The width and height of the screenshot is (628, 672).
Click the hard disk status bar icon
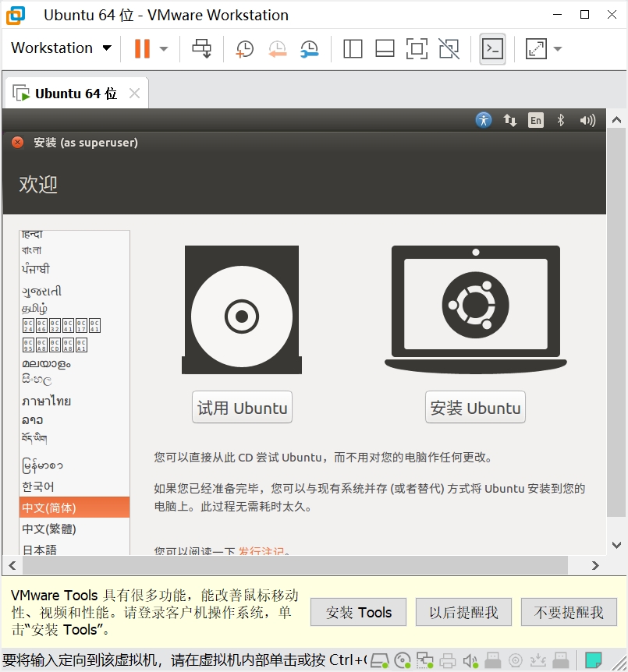point(380,660)
